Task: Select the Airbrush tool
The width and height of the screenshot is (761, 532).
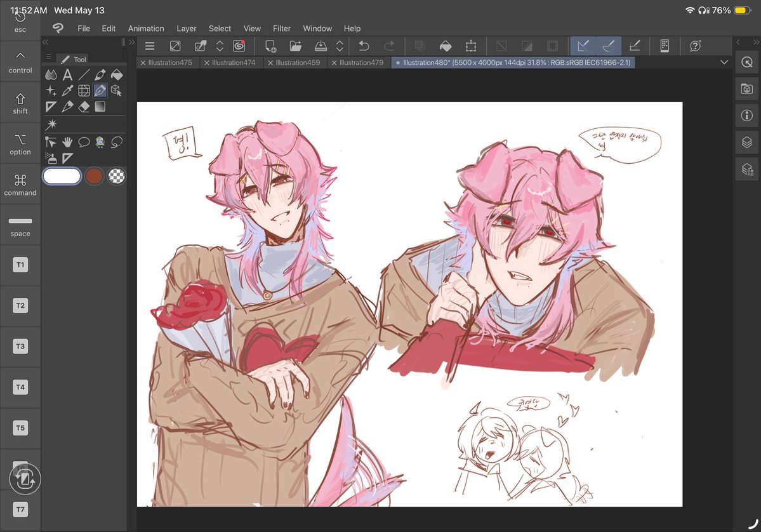Action: click(51, 157)
